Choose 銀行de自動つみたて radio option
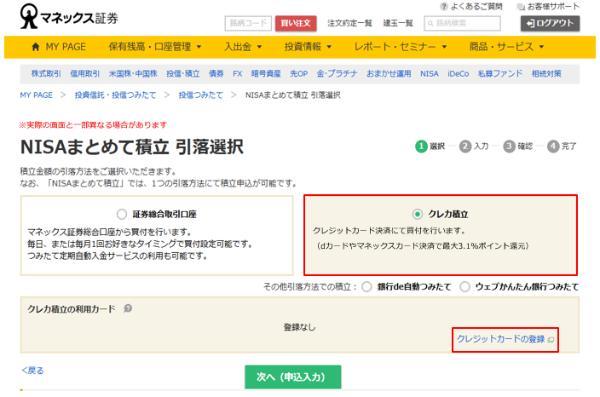The image size is (600, 397). [x=367, y=287]
